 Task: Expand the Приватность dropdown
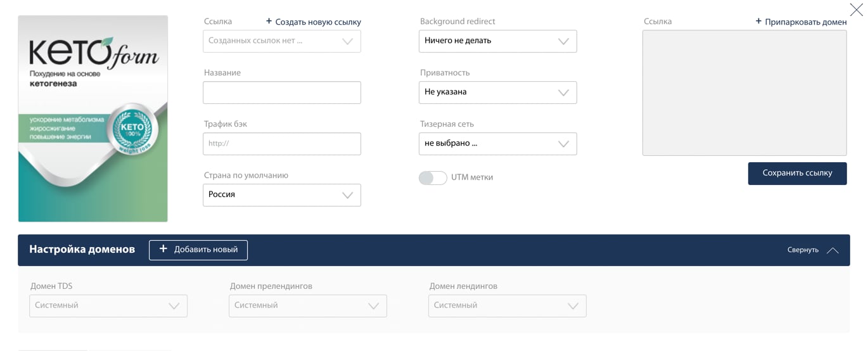(x=497, y=93)
